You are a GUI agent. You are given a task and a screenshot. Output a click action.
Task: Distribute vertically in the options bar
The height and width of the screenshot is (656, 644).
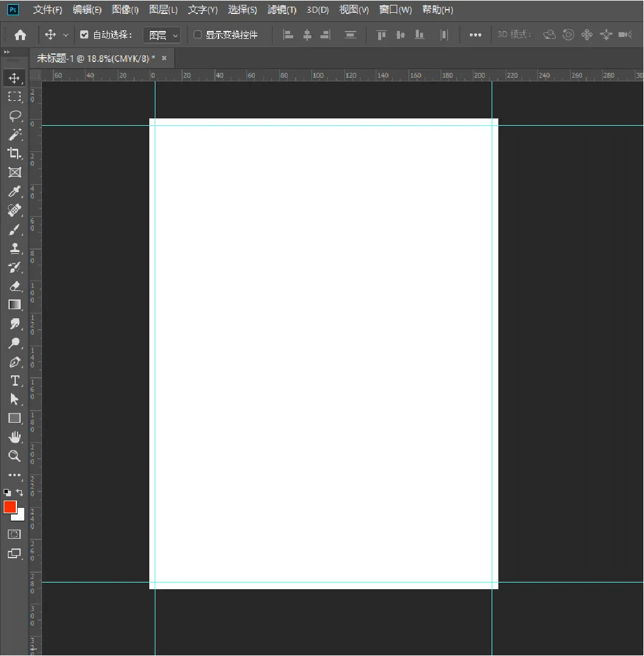[x=350, y=35]
